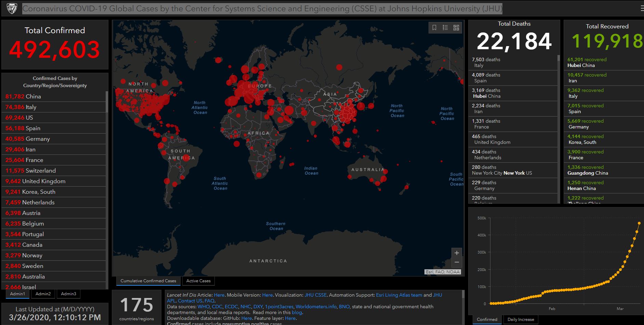Click latest data point on confirmed chart
The height and width of the screenshot is (325, 644).
point(639,223)
